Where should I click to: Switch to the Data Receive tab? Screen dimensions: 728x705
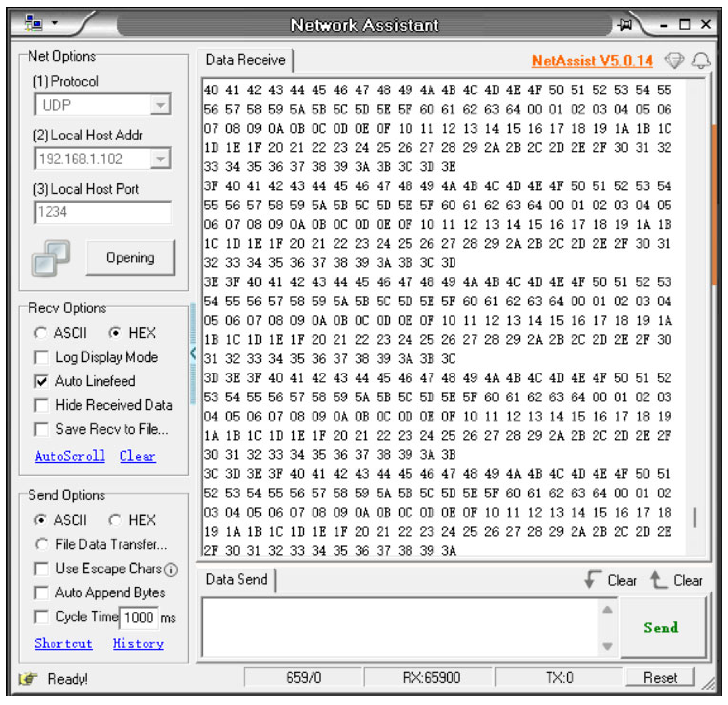click(245, 60)
